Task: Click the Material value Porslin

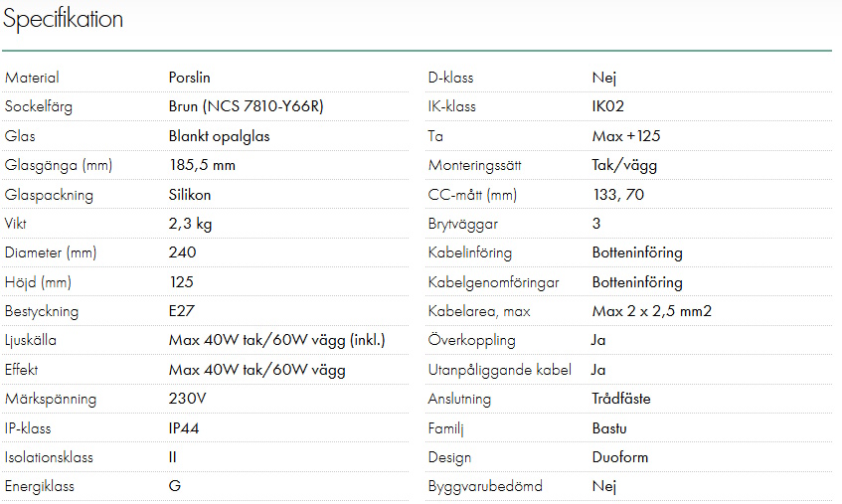Action: tap(190, 78)
